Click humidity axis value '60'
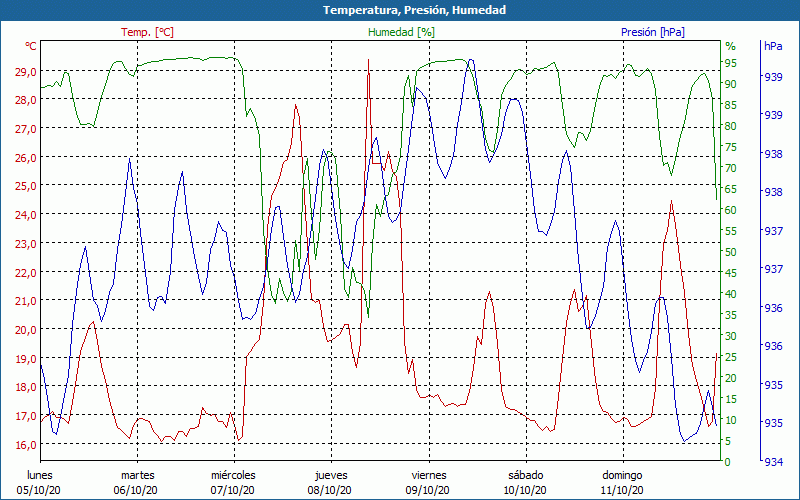The height and width of the screenshot is (500, 800). [x=731, y=210]
